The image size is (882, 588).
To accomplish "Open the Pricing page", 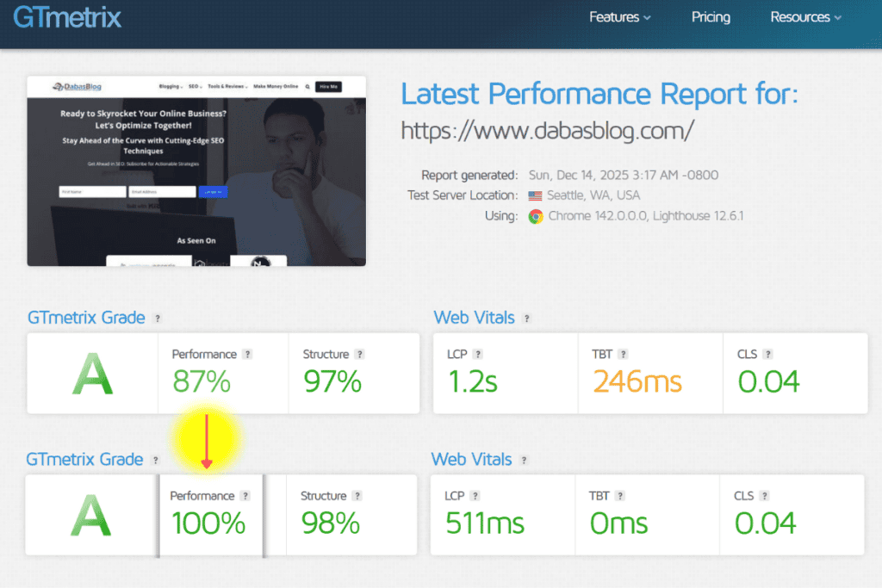I will pos(711,17).
